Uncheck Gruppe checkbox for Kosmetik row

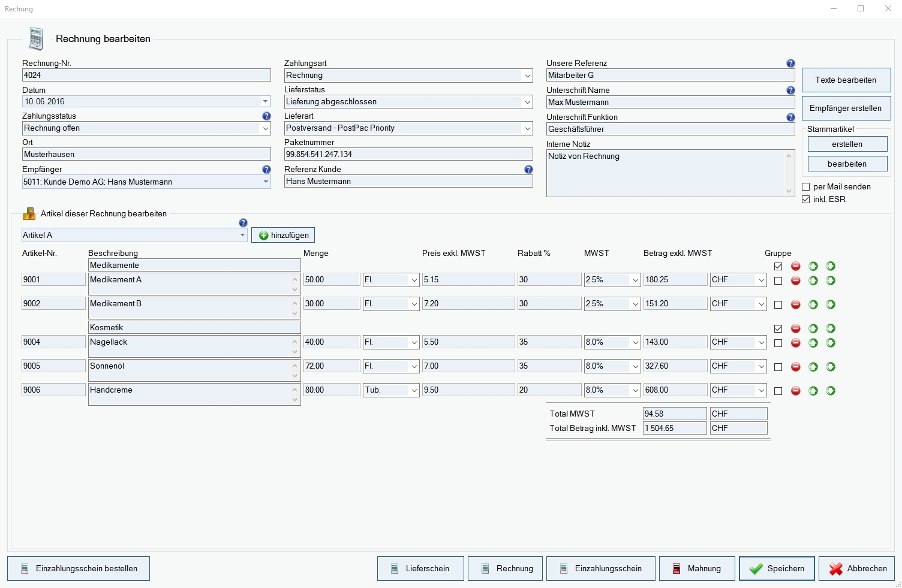pyautogui.click(x=778, y=329)
